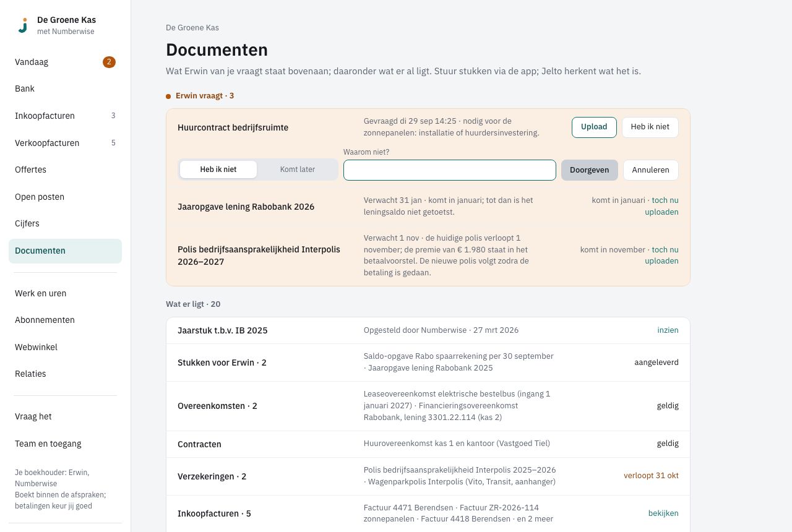
Task: Open the Stukken voor Erwin · 2 row
Action: 428,363
